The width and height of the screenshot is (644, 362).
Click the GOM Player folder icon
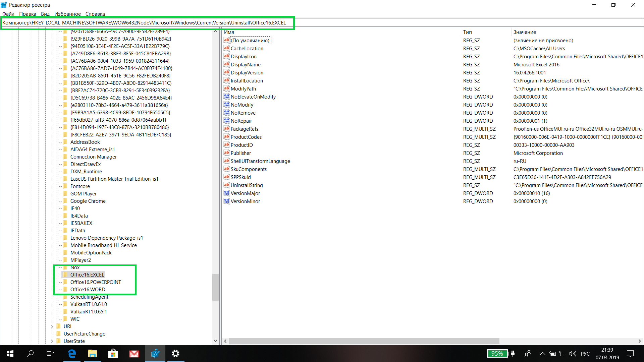65,193
